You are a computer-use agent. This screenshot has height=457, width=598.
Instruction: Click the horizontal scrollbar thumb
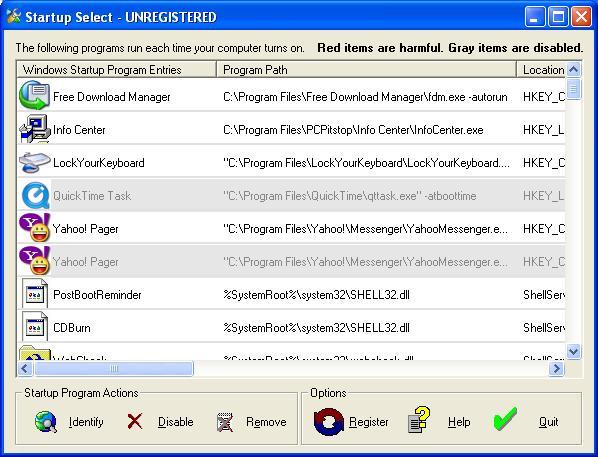114,368
